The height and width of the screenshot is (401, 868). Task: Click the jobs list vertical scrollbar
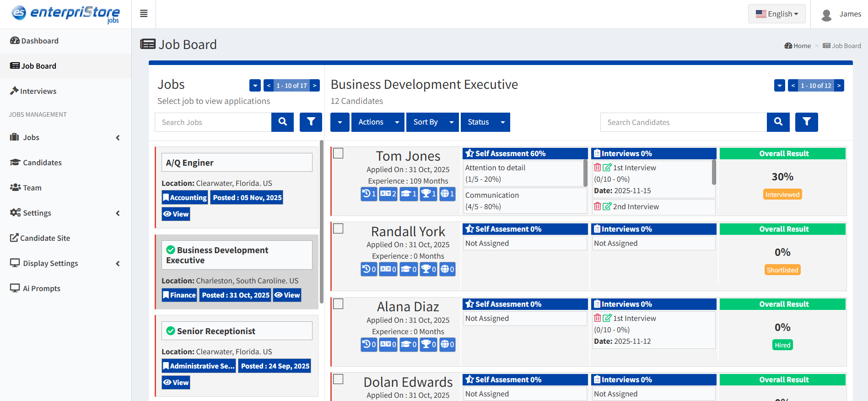coord(322,222)
